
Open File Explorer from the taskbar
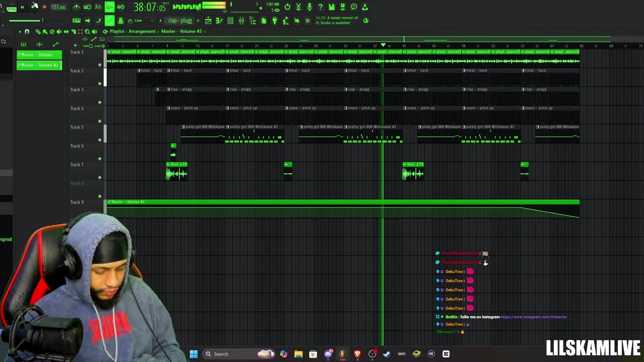298,354
